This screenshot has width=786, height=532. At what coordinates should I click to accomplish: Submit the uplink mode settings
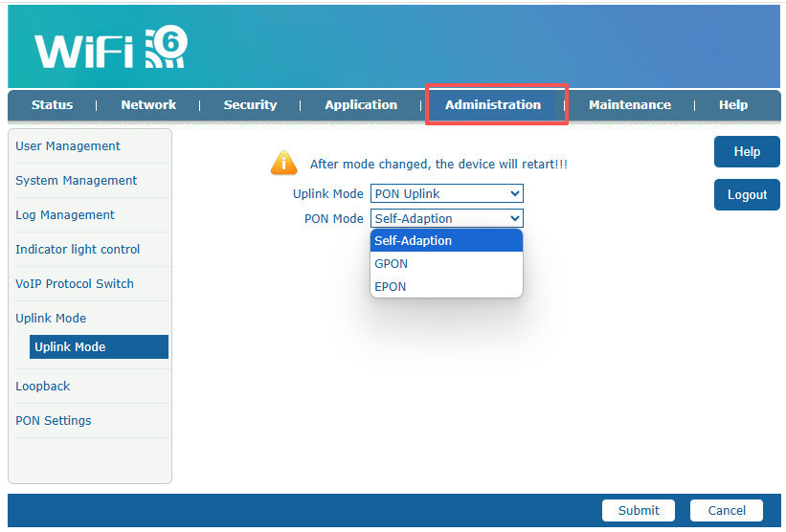click(639, 510)
